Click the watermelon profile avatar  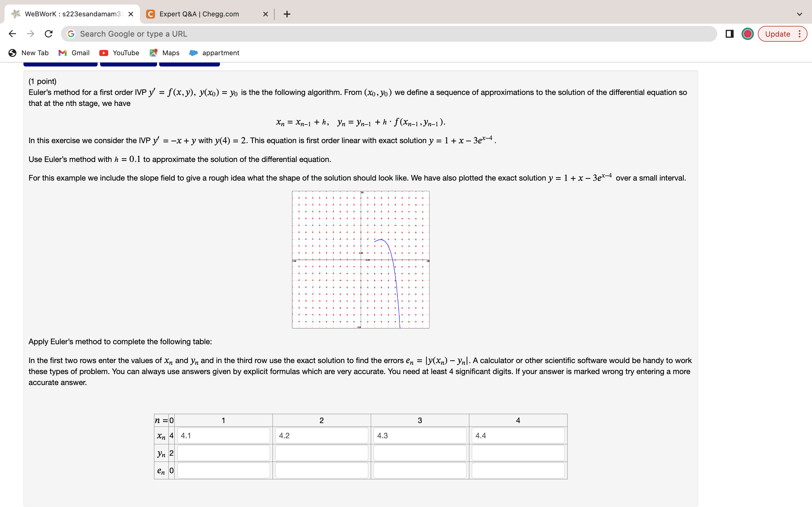click(x=748, y=34)
